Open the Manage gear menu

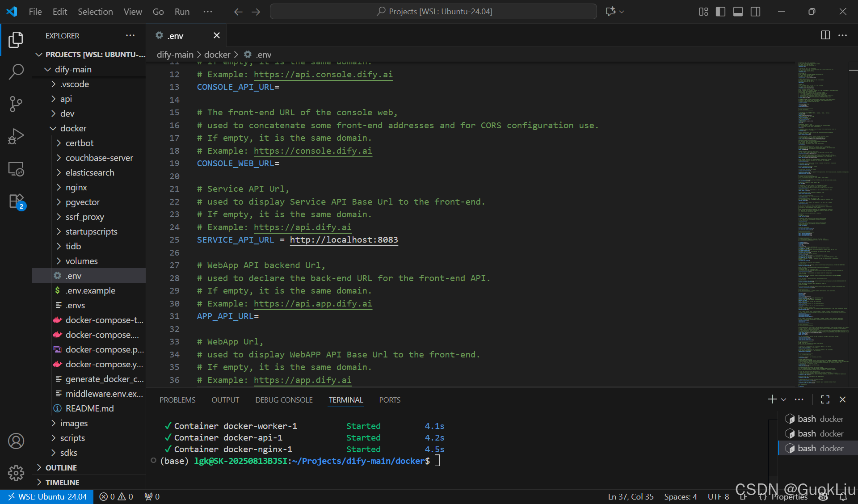(16, 473)
